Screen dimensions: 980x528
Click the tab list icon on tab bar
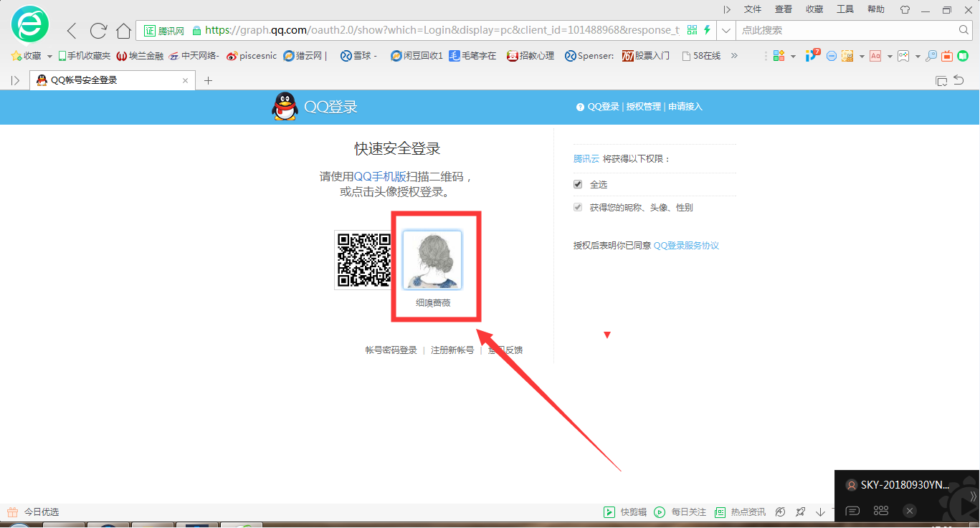[x=941, y=80]
